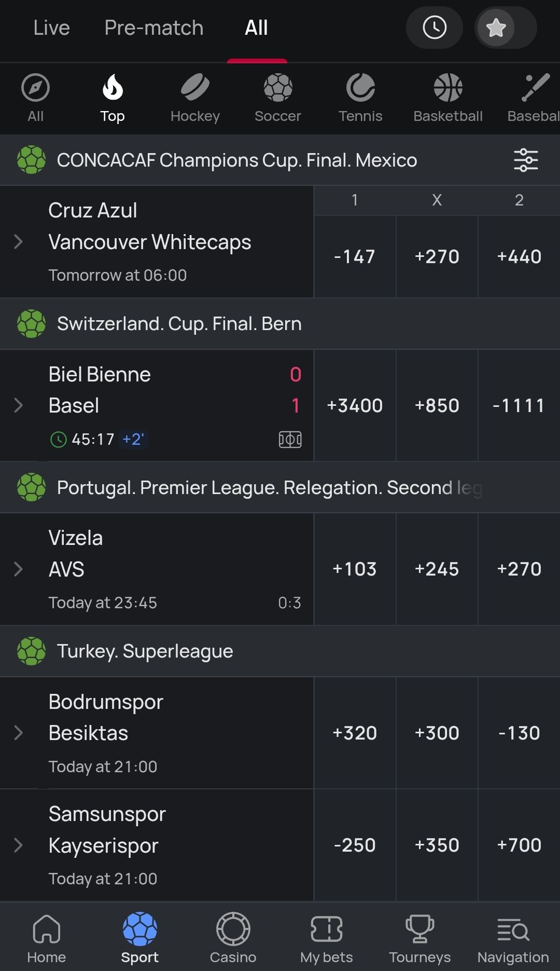
Task: Open the Casino section
Action: [x=233, y=937]
